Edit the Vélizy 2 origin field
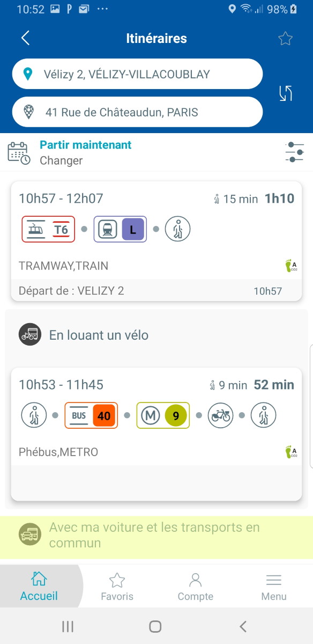The height and width of the screenshot is (644, 313). tap(137, 74)
